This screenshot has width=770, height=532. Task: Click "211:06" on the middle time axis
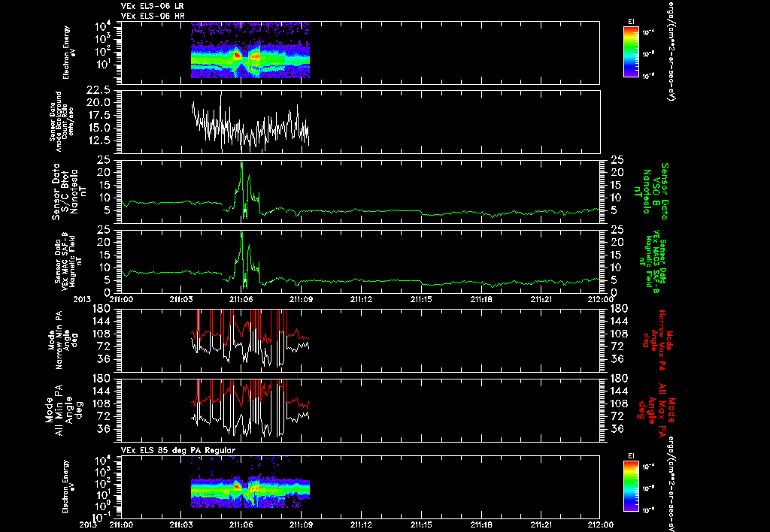pos(241,299)
